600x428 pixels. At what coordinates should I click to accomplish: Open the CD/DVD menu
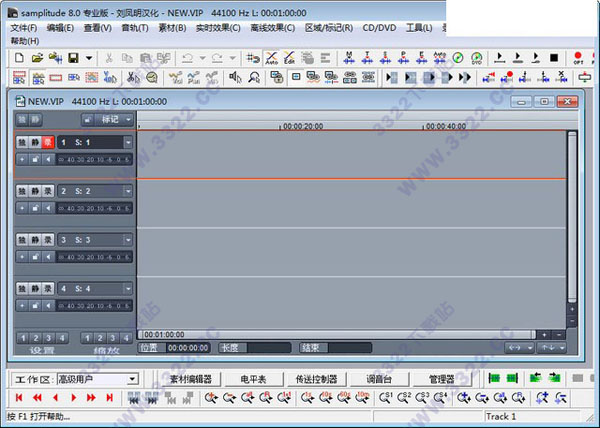pos(379,28)
